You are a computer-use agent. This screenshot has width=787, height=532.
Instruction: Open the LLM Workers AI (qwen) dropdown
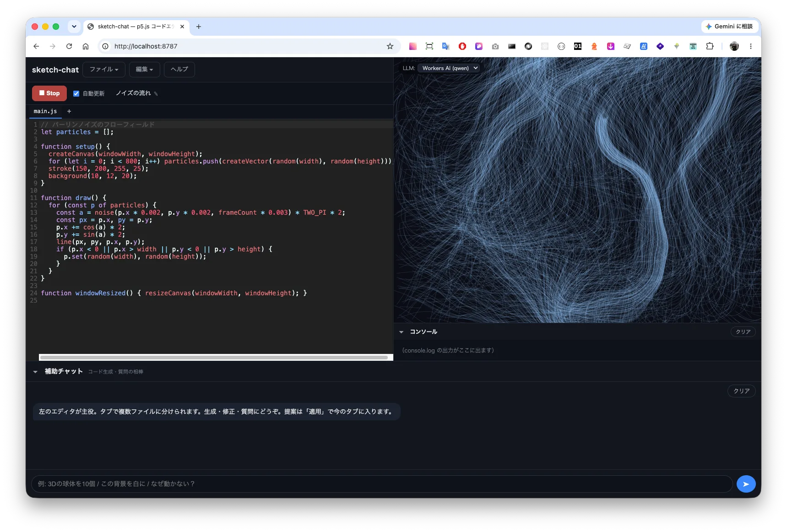point(449,68)
